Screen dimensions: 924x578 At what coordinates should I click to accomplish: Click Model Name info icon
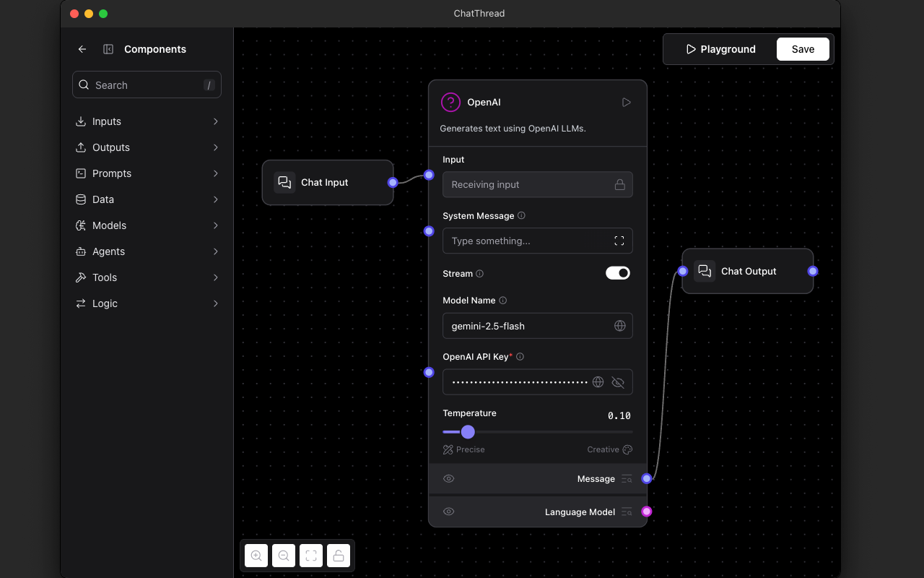503,301
